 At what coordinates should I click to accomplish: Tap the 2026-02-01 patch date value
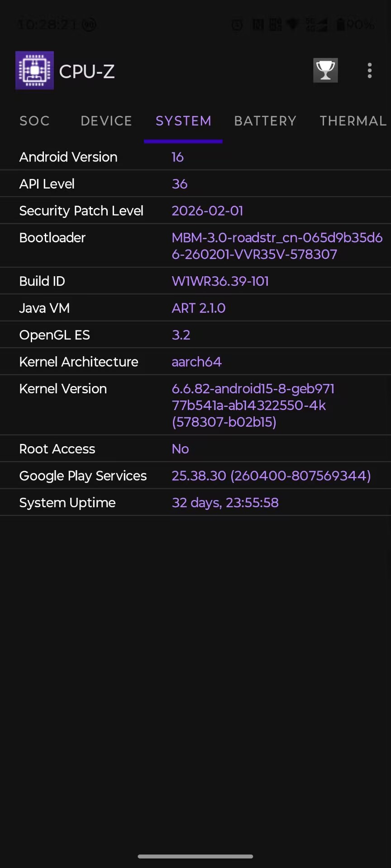pos(207,211)
